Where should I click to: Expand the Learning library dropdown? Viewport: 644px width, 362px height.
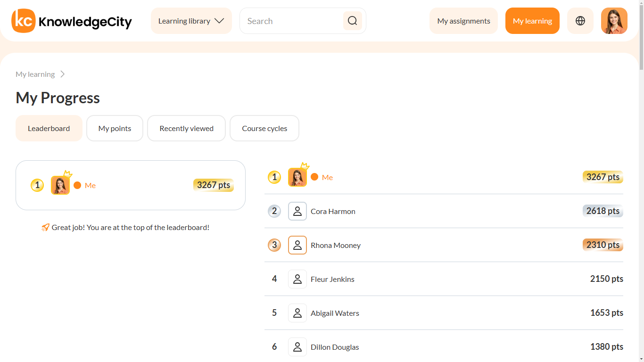191,21
